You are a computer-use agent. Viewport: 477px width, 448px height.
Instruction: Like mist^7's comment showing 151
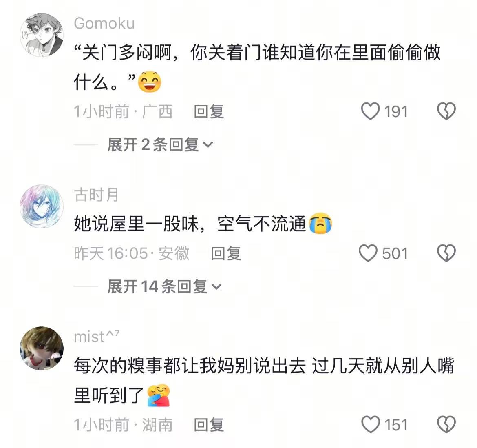(371, 424)
